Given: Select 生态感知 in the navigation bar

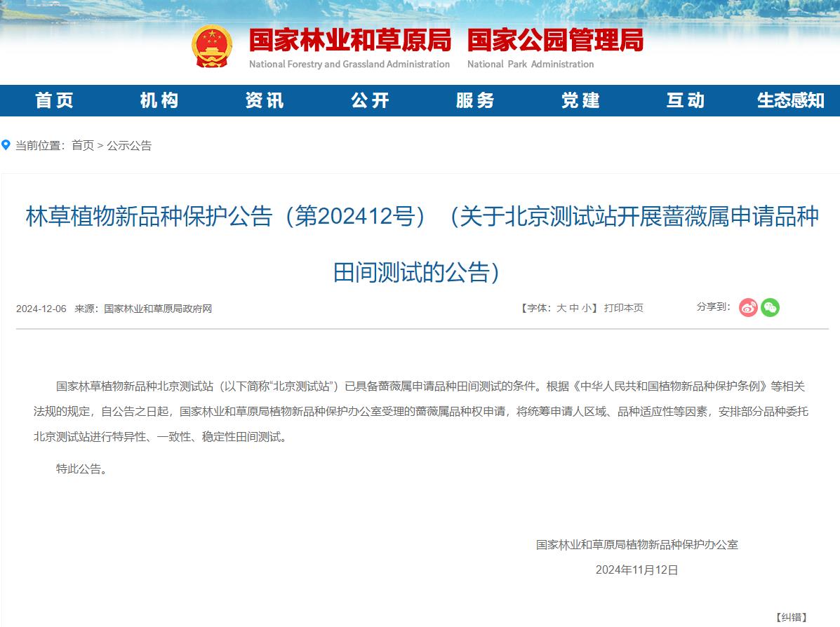Looking at the screenshot, I should (790, 100).
